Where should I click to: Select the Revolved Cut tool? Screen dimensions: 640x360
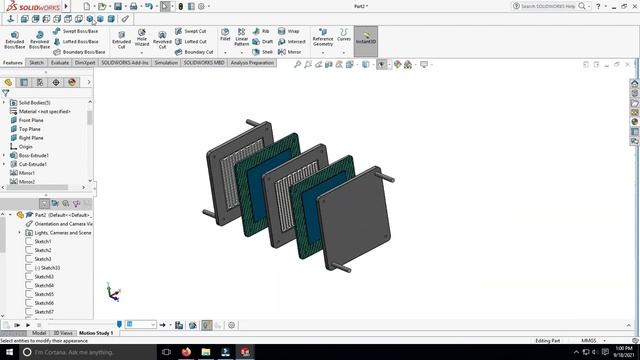162,40
